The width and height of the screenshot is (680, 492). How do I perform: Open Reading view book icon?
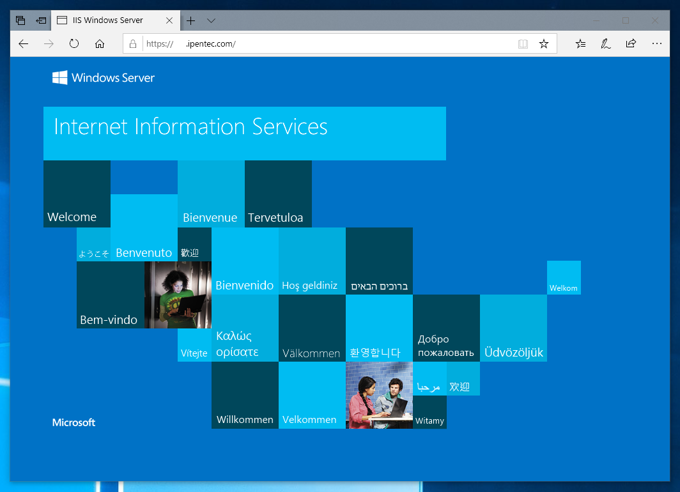point(523,44)
